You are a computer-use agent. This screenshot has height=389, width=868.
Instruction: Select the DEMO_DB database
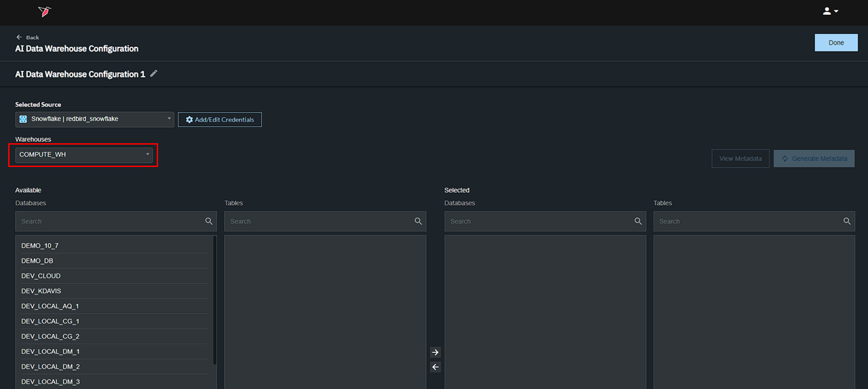pyautogui.click(x=114, y=261)
